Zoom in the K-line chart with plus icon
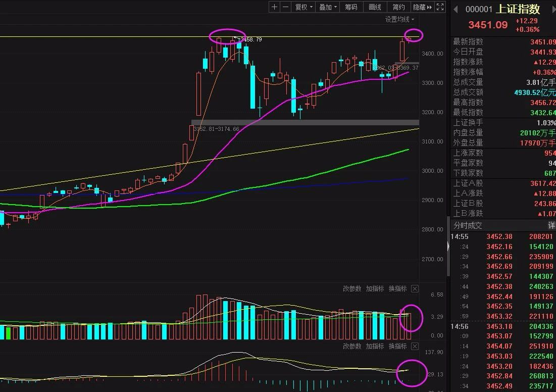 274,7
